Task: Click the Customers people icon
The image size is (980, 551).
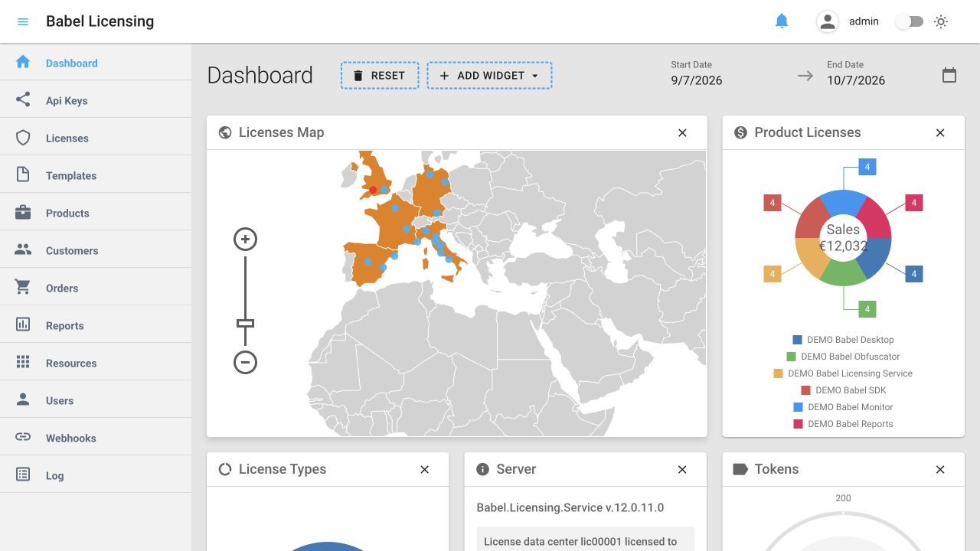Action: pyautogui.click(x=23, y=250)
